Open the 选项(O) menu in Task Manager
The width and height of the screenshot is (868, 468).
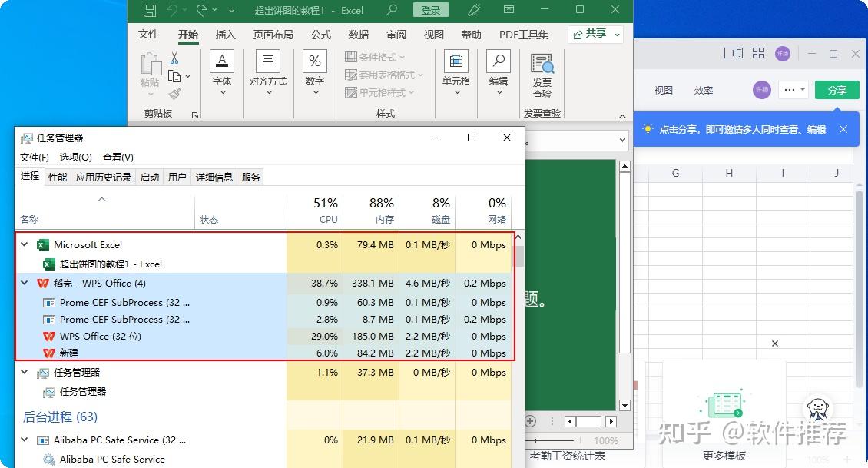coord(76,158)
